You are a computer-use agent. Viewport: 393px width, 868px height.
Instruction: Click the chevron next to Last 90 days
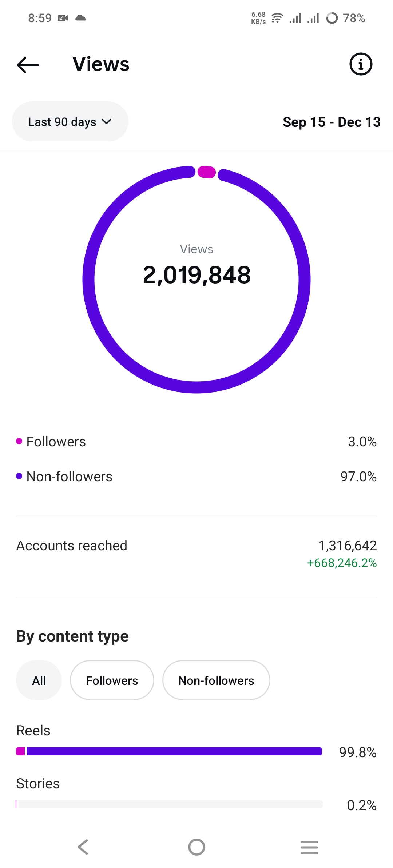[107, 122]
